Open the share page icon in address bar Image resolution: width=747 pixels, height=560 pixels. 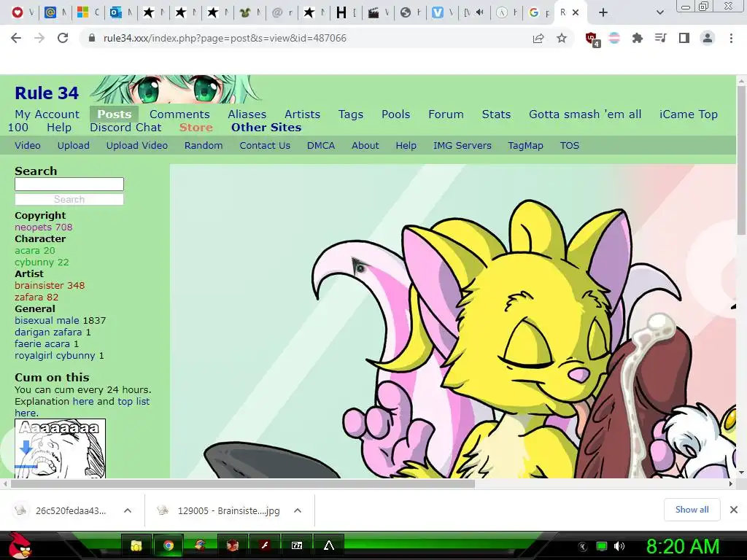point(538,38)
